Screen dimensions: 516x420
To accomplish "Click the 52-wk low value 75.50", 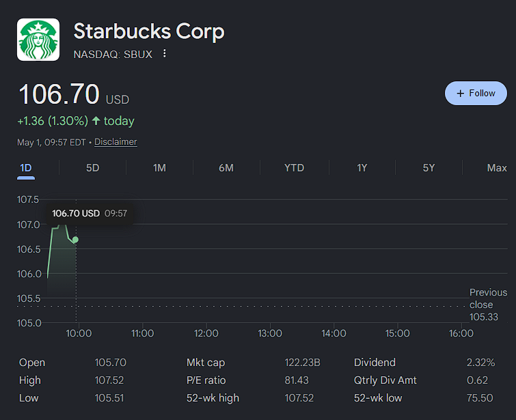I will pos(480,398).
